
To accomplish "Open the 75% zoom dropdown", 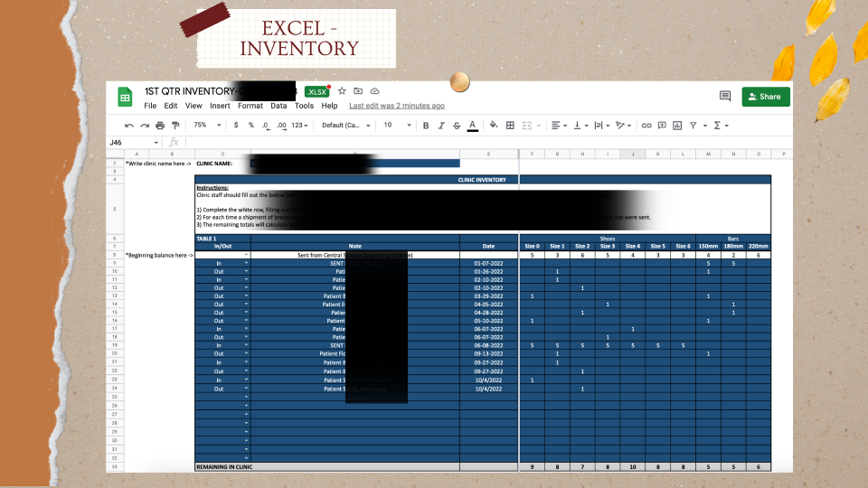I will click(x=207, y=125).
